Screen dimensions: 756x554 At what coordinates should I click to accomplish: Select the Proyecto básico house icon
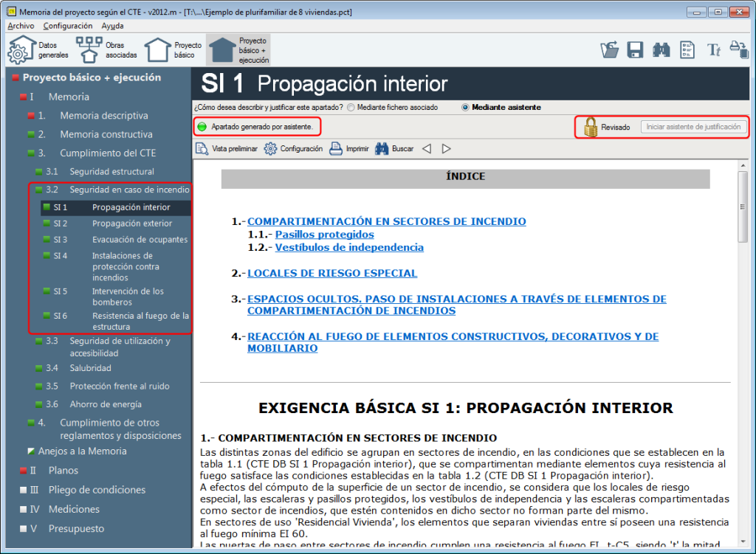[157, 50]
